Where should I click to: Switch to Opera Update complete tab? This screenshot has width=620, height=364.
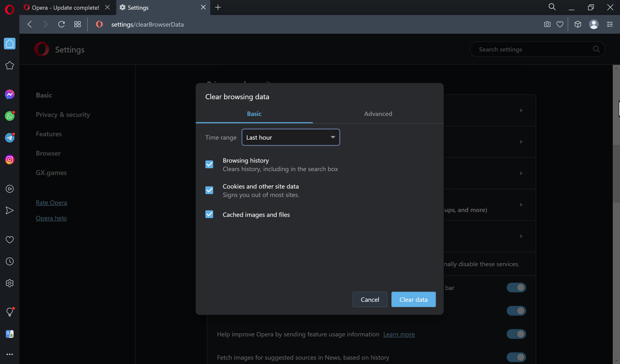pos(65,8)
